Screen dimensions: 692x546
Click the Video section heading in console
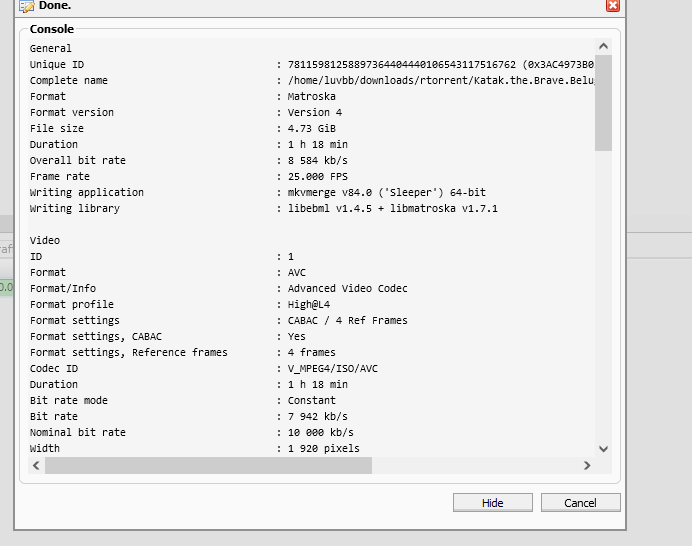(45, 240)
